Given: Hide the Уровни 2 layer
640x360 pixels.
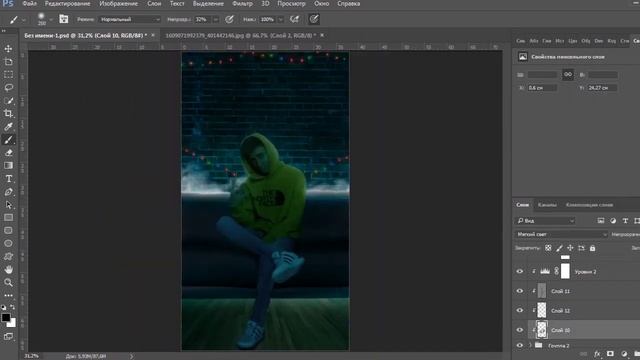Looking at the screenshot, I should point(520,271).
